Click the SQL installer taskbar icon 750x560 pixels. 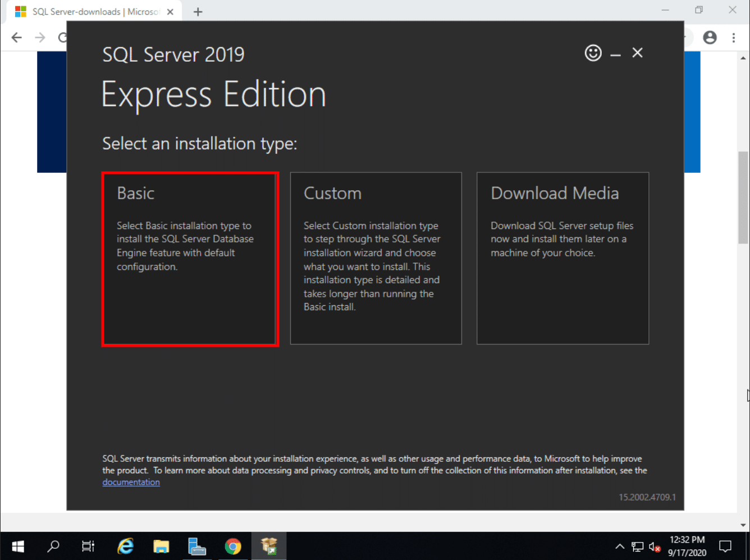coord(269,546)
